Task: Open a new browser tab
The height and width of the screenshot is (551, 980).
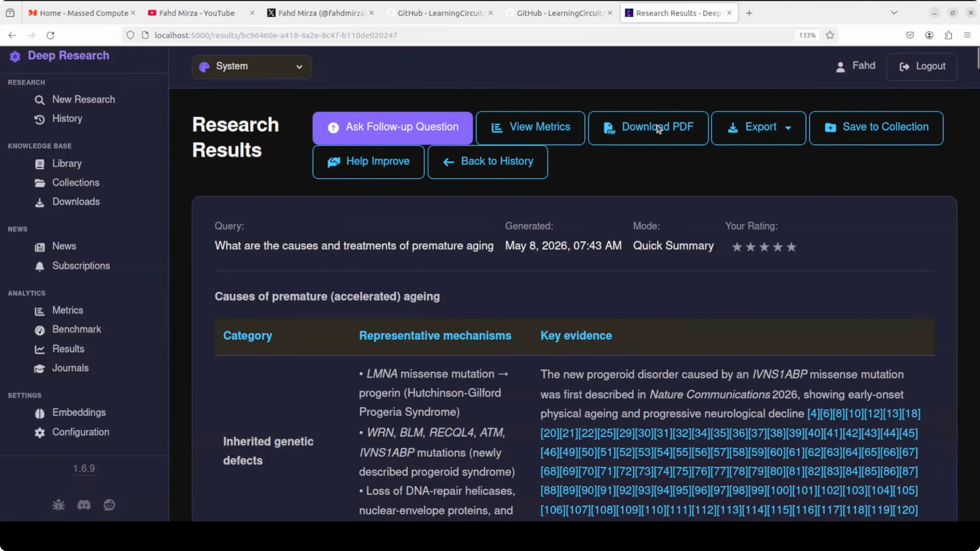Action: [749, 13]
